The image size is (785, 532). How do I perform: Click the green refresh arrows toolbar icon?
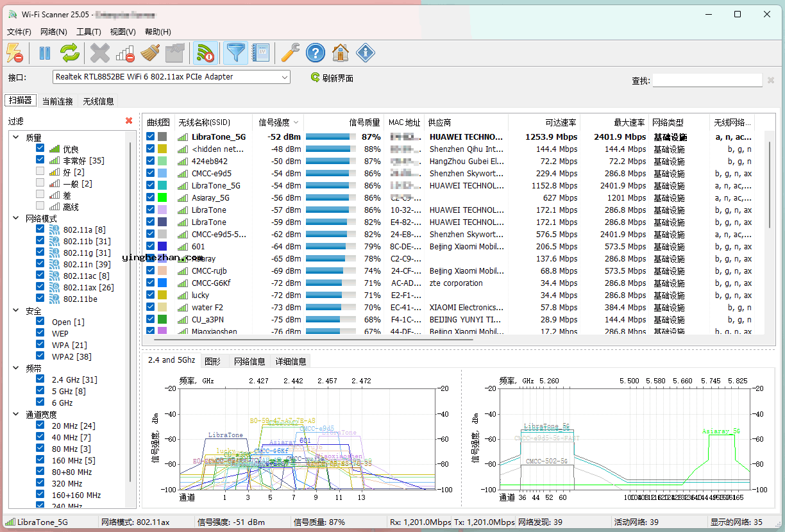coord(70,53)
